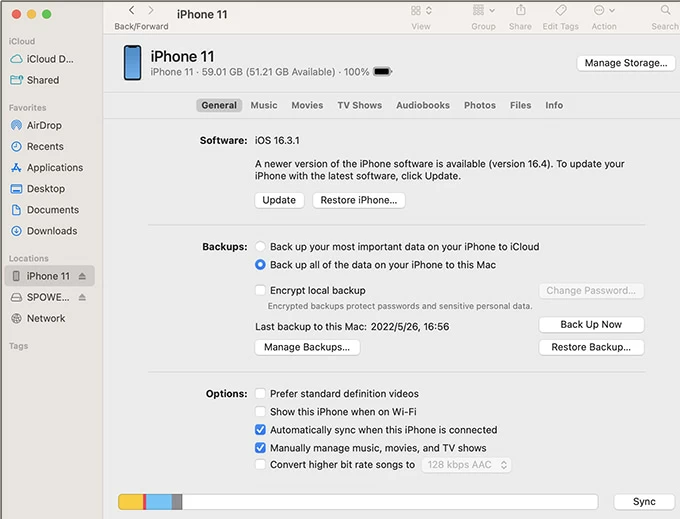Uncheck Manually manage music, movies, and TV shows
This screenshot has width=680, height=519.
(x=261, y=448)
